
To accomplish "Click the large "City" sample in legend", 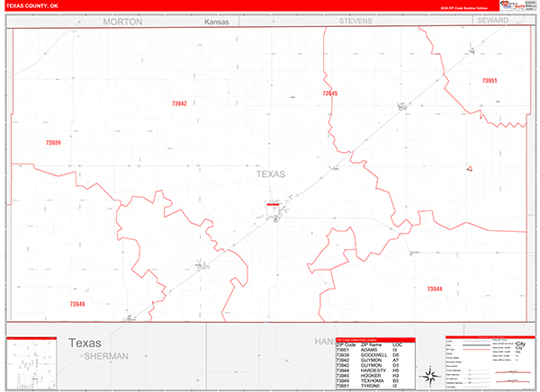I will tap(521, 343).
